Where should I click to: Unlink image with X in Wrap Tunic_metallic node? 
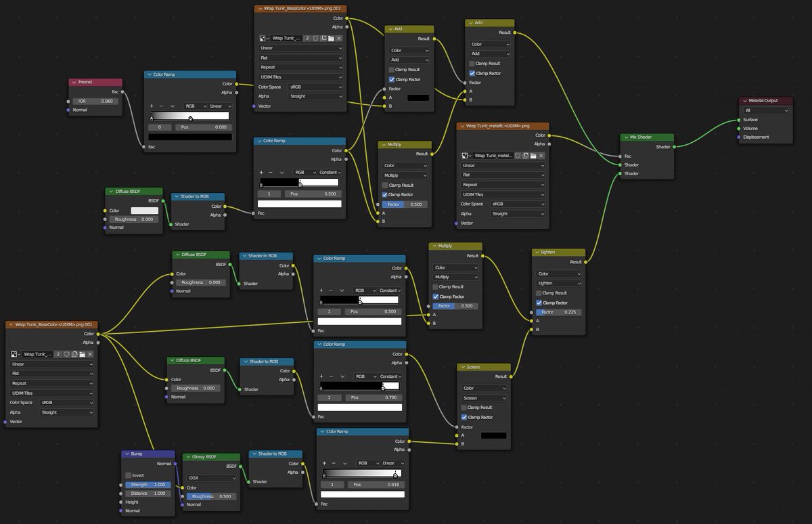(x=541, y=156)
